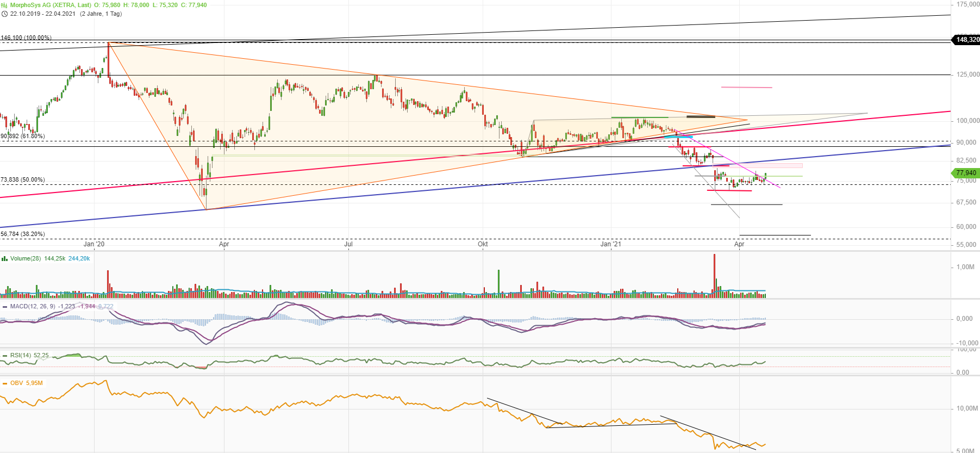The height and width of the screenshot is (453, 980).
Task: Click the MACD signal value -1,944
Action: [x=87, y=306]
